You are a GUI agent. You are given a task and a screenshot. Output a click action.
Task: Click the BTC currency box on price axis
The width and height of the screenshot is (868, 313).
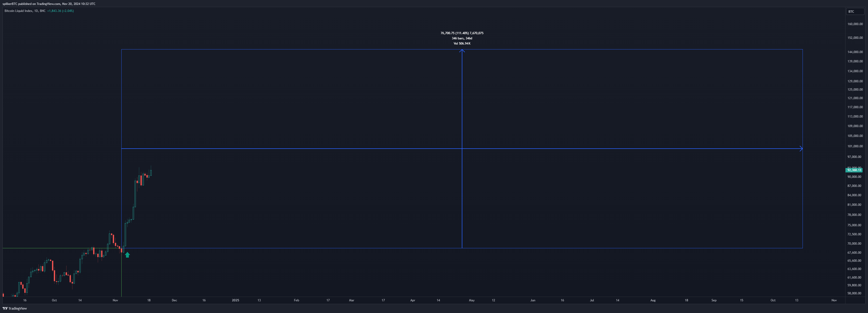(x=855, y=11)
